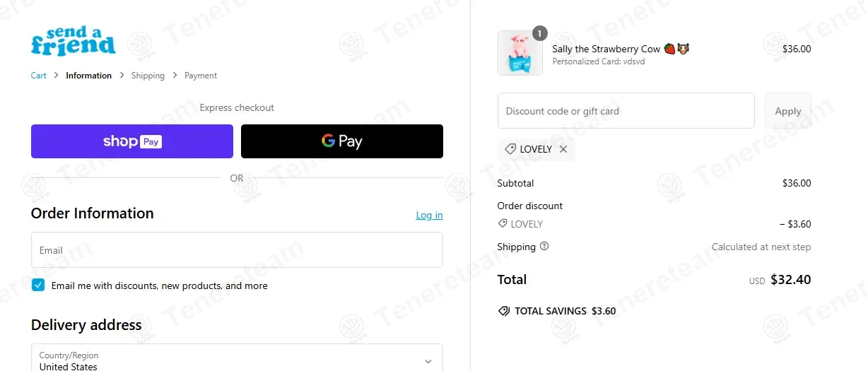
Task: Click the product quantity badge
Action: (539, 33)
